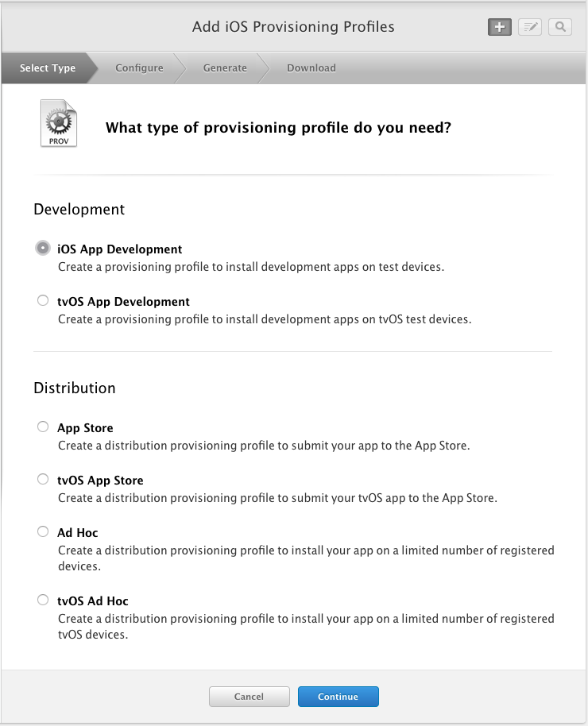
Task: Click the add (+) icon in the top toolbar
Action: click(499, 26)
